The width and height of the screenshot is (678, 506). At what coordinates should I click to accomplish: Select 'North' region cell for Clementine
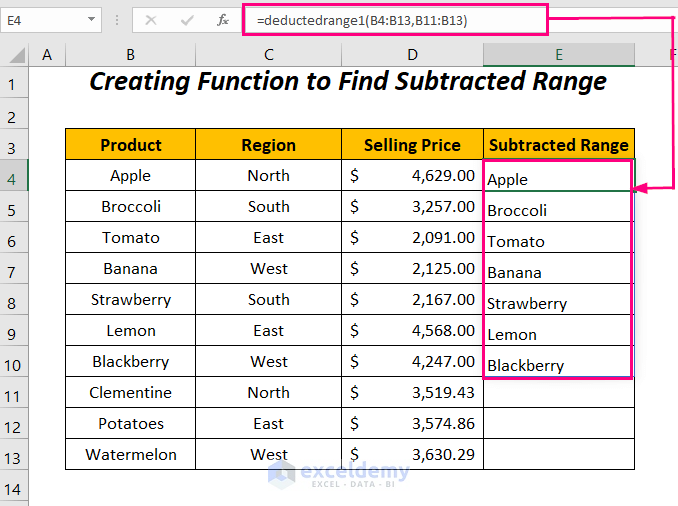269,392
